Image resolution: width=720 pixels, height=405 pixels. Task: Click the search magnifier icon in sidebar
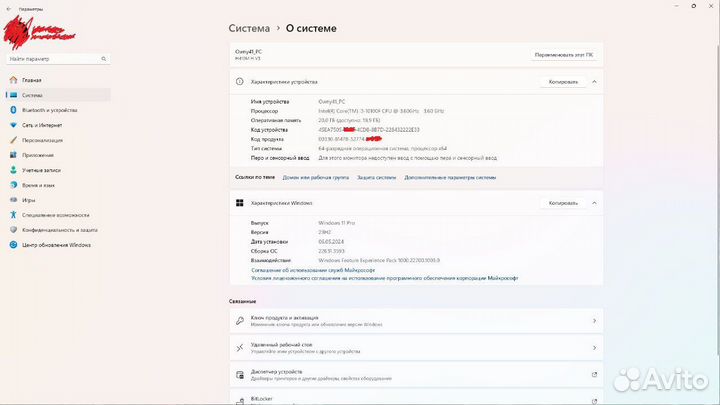(x=104, y=59)
